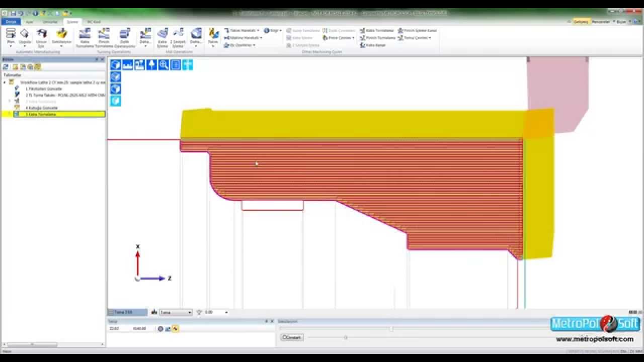The height and width of the screenshot is (362, 644).
Task: Select the Delik Operasyonu ribbon icon
Action: click(x=125, y=38)
